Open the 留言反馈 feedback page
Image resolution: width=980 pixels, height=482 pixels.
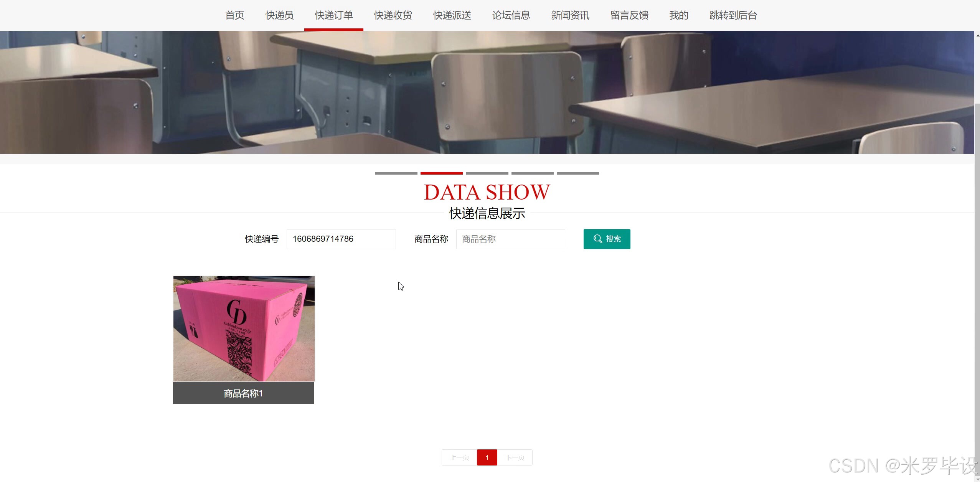[x=629, y=15]
